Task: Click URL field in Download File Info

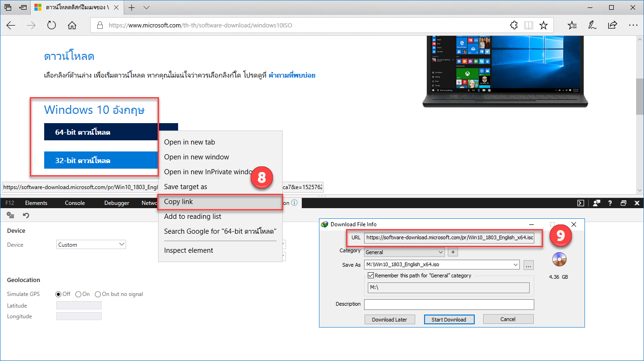Action: click(449, 237)
